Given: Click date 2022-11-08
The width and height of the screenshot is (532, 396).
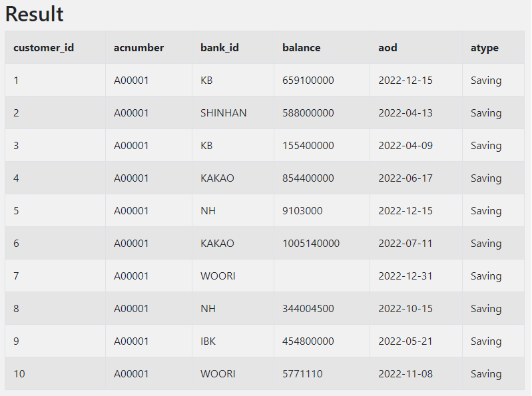Looking at the screenshot, I should pyautogui.click(x=405, y=373).
